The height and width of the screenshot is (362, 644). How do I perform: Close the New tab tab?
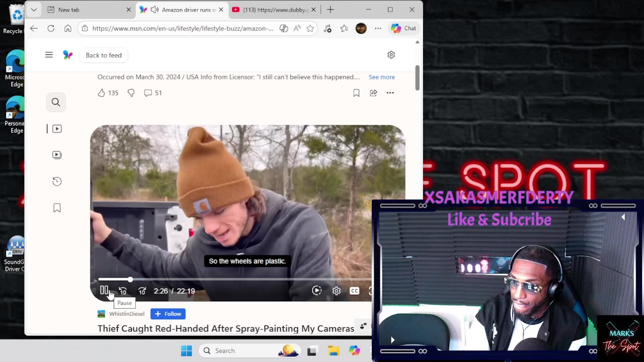point(128,10)
